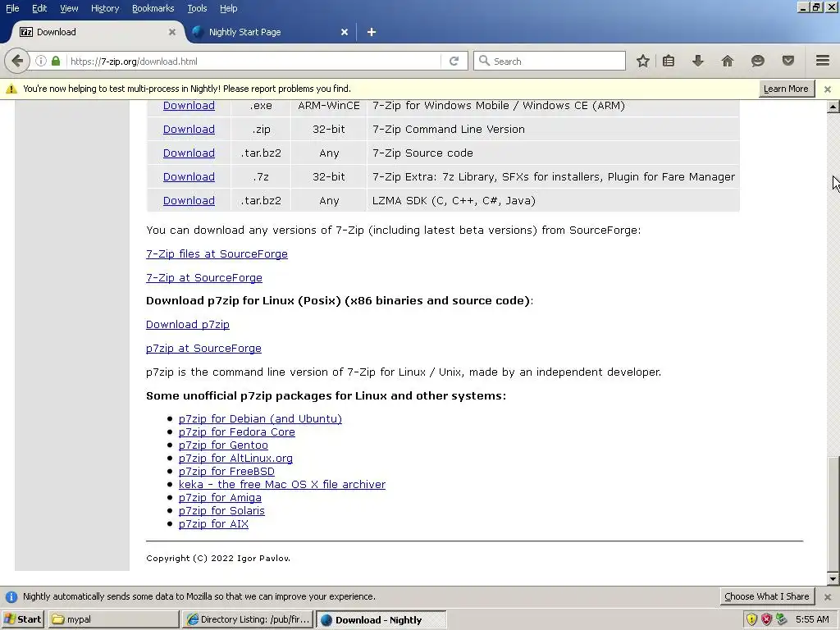Open p7zip for Amiga link

pyautogui.click(x=220, y=498)
